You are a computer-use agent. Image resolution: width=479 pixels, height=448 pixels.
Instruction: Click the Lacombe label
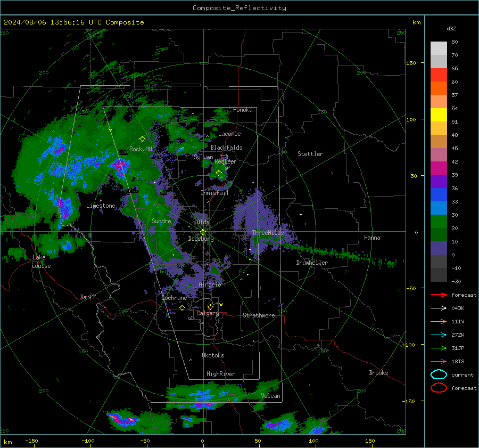coord(229,134)
